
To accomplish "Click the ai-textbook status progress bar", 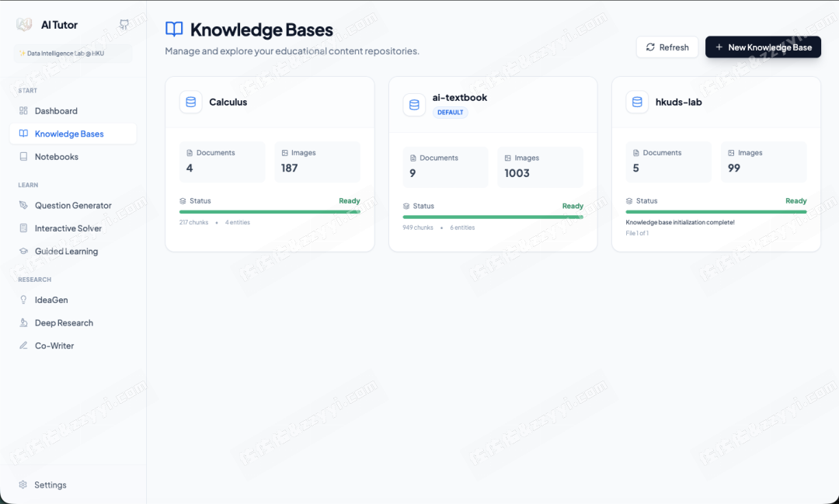I will pyautogui.click(x=493, y=217).
